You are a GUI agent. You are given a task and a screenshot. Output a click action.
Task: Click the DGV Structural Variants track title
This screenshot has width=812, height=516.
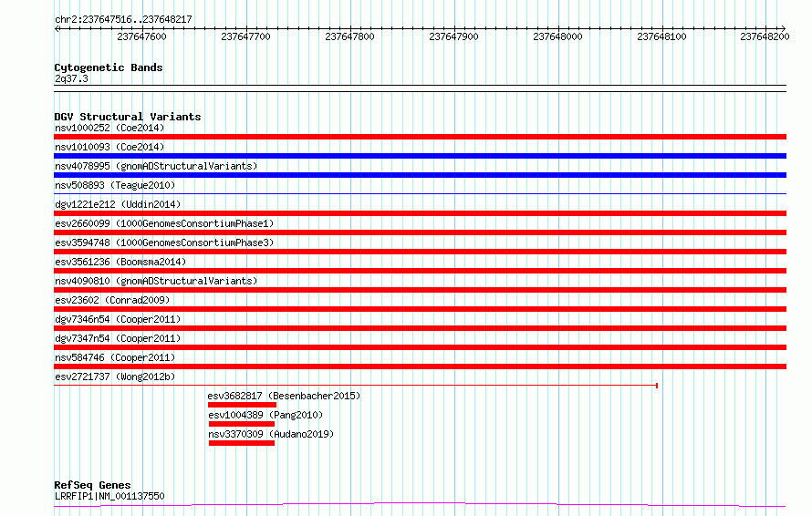click(x=128, y=117)
